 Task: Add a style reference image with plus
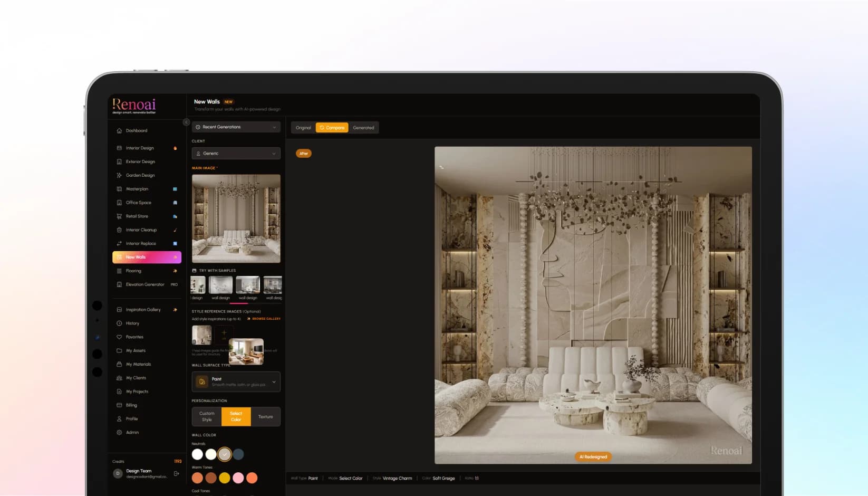point(224,335)
